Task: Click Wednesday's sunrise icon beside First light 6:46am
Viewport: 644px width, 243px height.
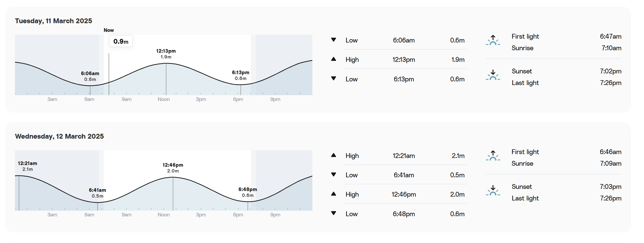Action: [x=493, y=156]
